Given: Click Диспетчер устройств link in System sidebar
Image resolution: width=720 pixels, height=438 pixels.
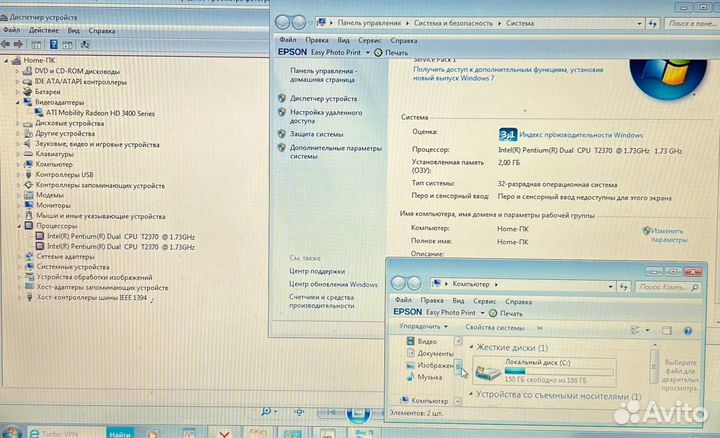Looking at the screenshot, I should (323, 99).
